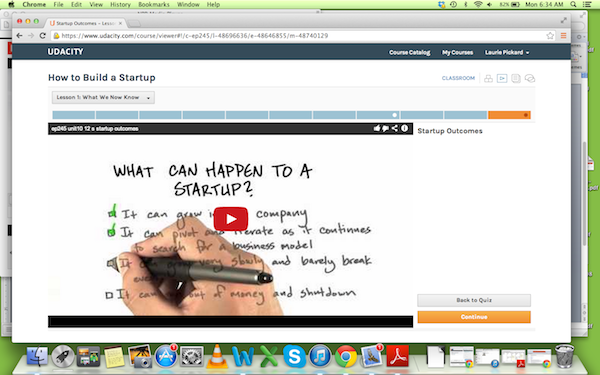
Task: Open the Trash in the Dock
Action: [564, 356]
